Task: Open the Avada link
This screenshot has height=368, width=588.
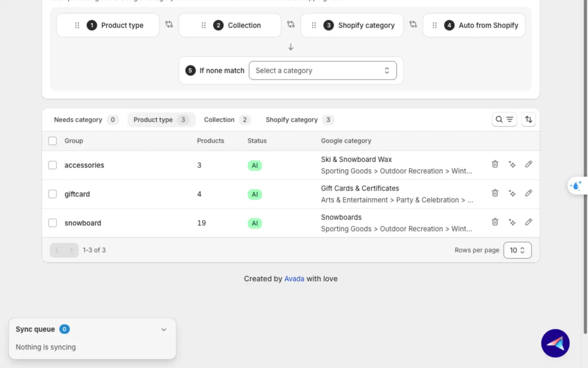Action: 294,279
